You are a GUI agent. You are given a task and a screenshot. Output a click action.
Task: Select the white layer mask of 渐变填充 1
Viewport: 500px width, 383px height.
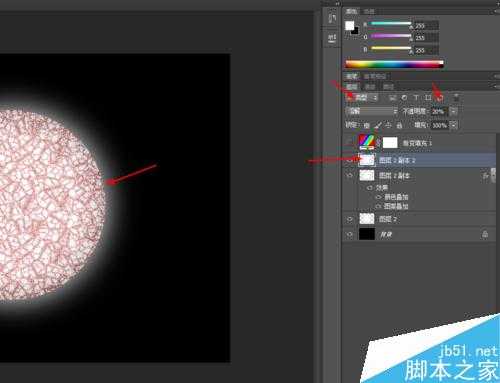(x=390, y=143)
